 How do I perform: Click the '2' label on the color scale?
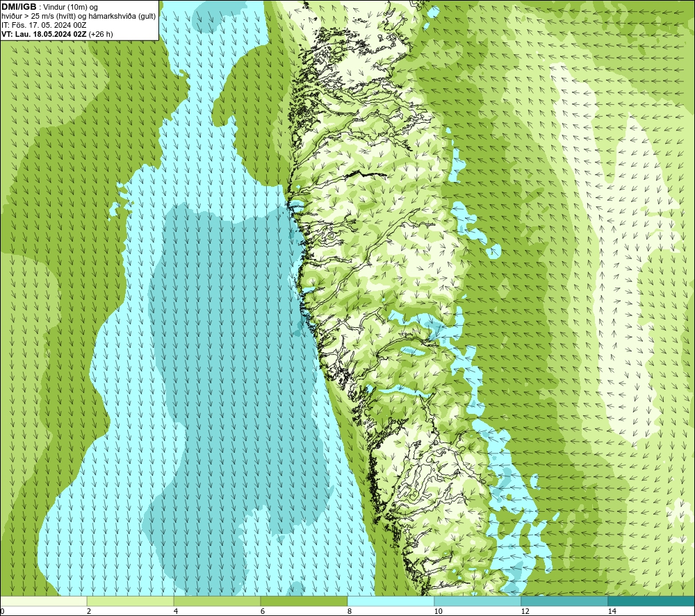coord(89,612)
